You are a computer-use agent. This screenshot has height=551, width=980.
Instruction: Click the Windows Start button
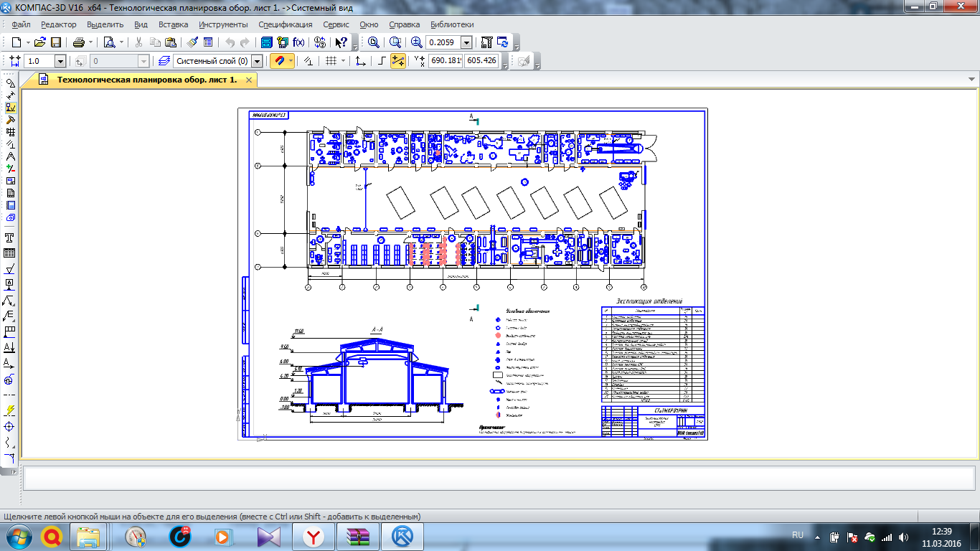tap(17, 537)
